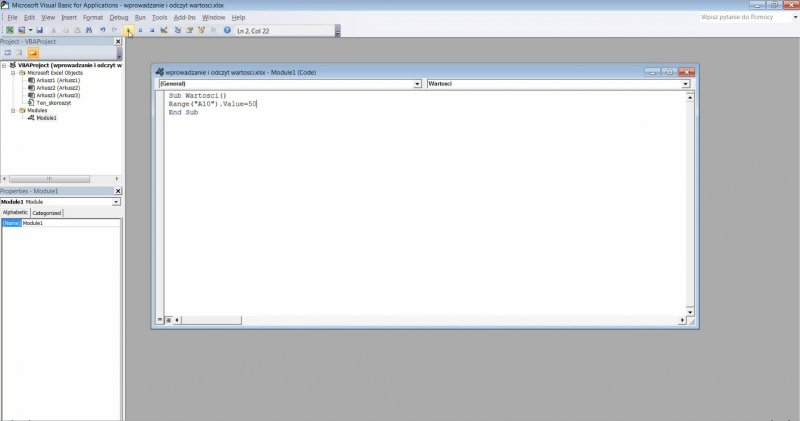Screen dimensions: 800x421
Task: Open the Help question mark icon
Action: tap(227, 31)
